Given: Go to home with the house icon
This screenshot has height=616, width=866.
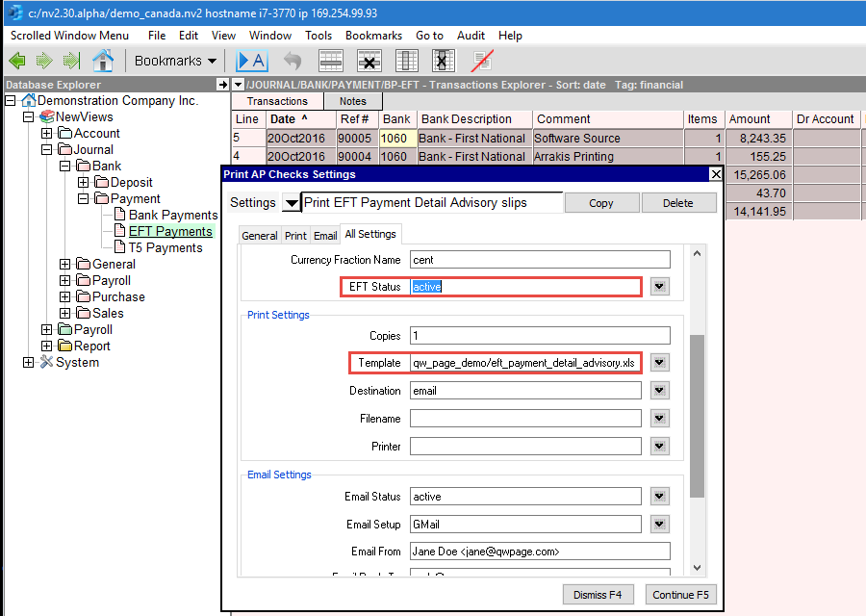Looking at the screenshot, I should (102, 61).
